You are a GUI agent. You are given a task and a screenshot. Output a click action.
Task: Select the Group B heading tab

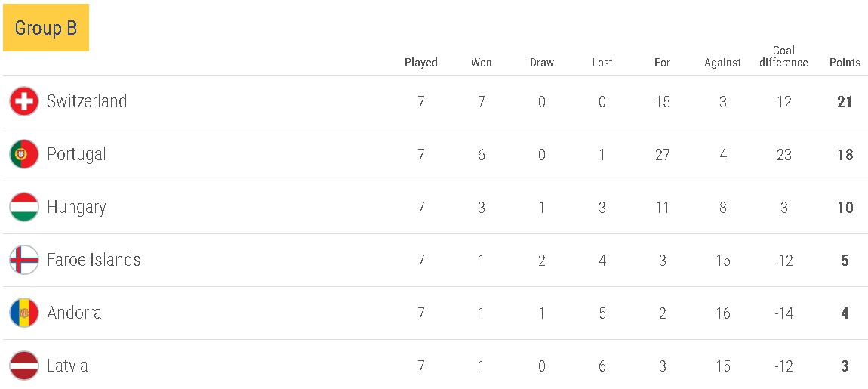click(x=46, y=28)
